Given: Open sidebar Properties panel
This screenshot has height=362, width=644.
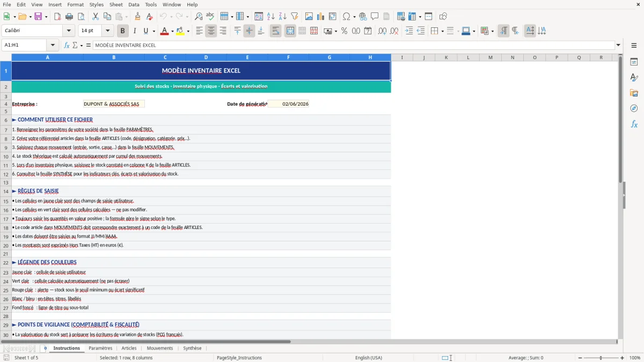Looking at the screenshot, I should [x=634, y=62].
